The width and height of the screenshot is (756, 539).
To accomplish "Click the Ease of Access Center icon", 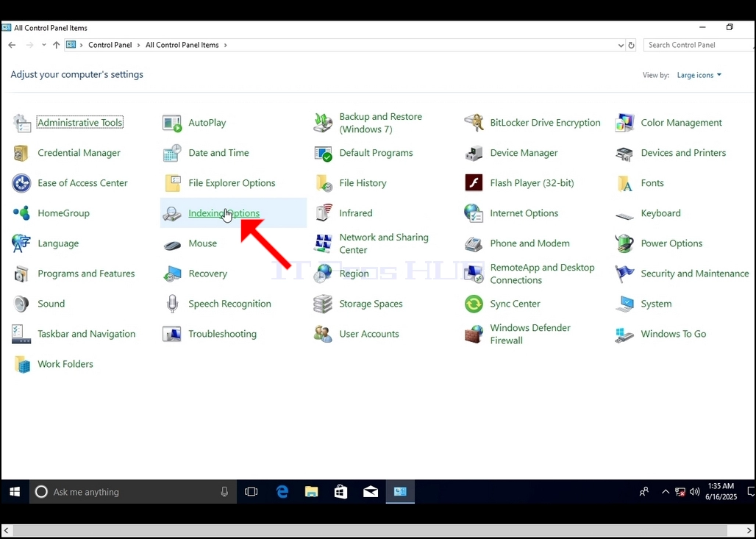I will [x=21, y=183].
